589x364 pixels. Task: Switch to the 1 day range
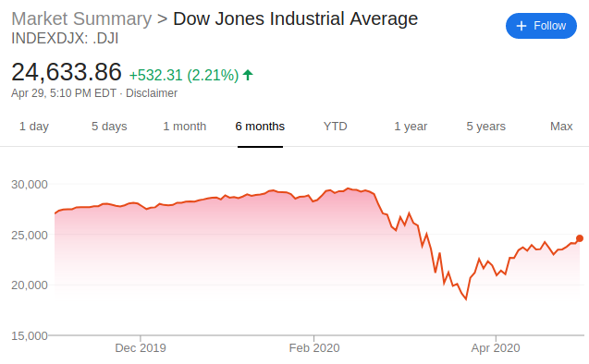click(x=34, y=127)
